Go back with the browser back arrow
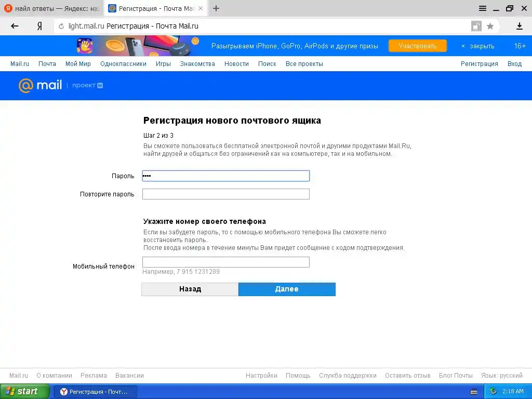The width and height of the screenshot is (532, 399). click(x=15, y=26)
